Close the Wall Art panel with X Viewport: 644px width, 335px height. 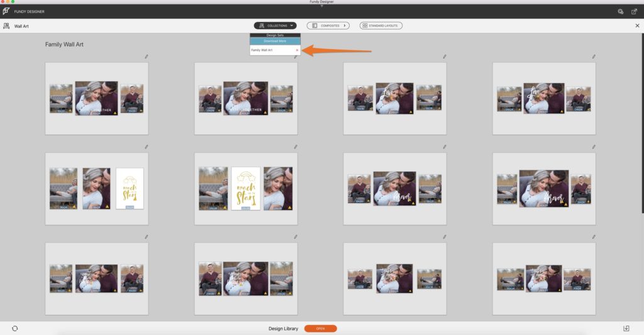[x=638, y=25]
